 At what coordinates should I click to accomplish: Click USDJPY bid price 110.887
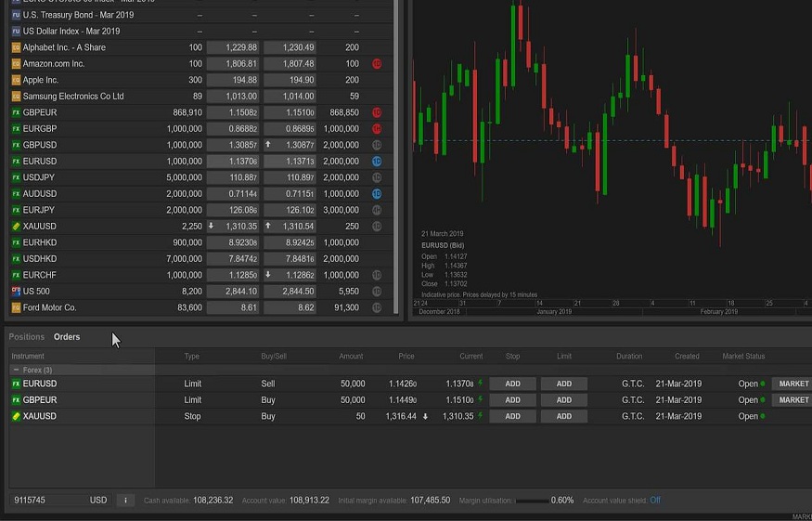[x=233, y=177]
